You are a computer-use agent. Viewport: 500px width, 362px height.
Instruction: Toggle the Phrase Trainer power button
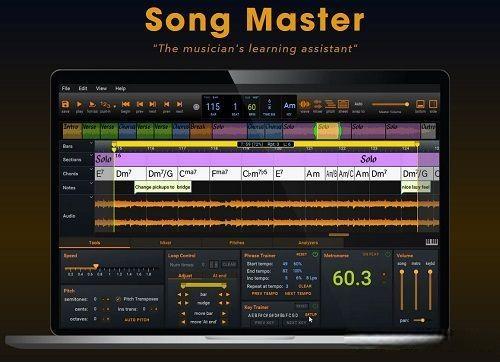point(315,255)
